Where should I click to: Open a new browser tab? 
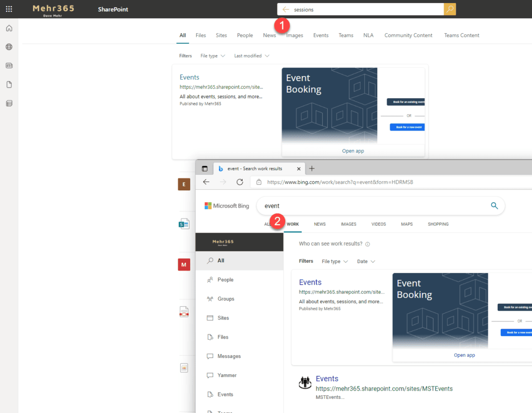point(312,169)
